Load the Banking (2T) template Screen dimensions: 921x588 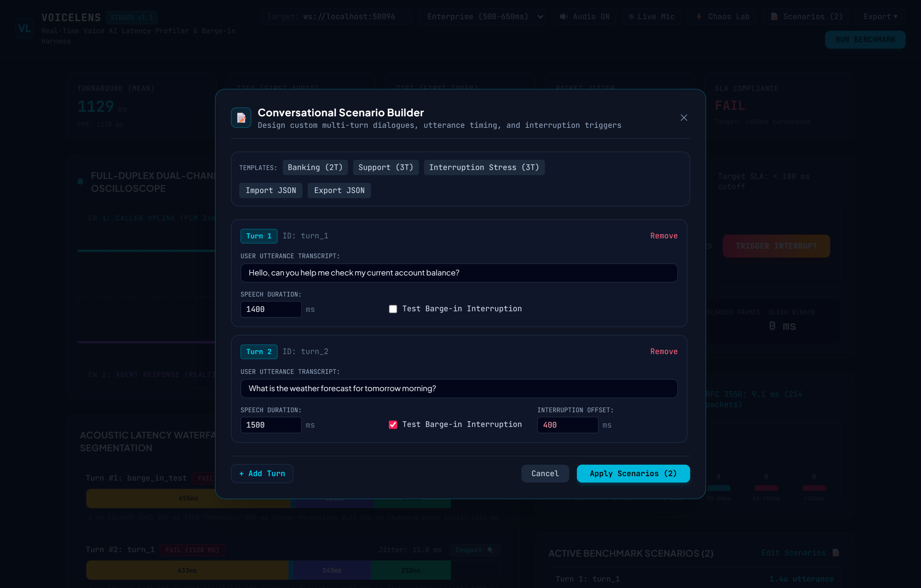315,167
